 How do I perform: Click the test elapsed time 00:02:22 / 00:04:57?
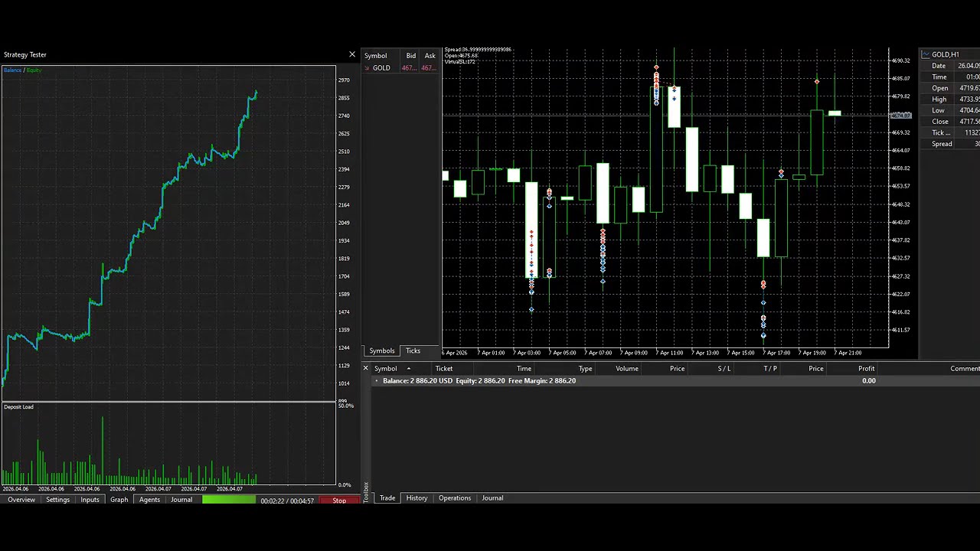tap(287, 500)
